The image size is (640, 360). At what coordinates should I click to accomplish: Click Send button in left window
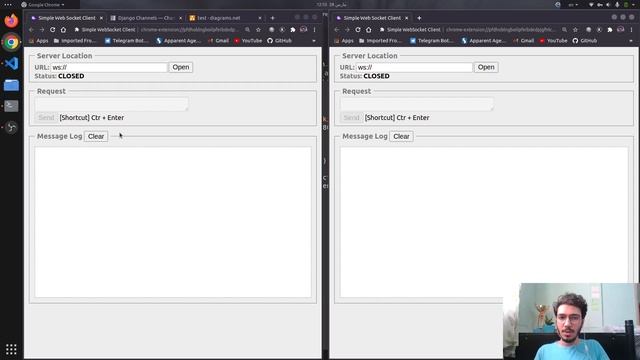tap(46, 118)
